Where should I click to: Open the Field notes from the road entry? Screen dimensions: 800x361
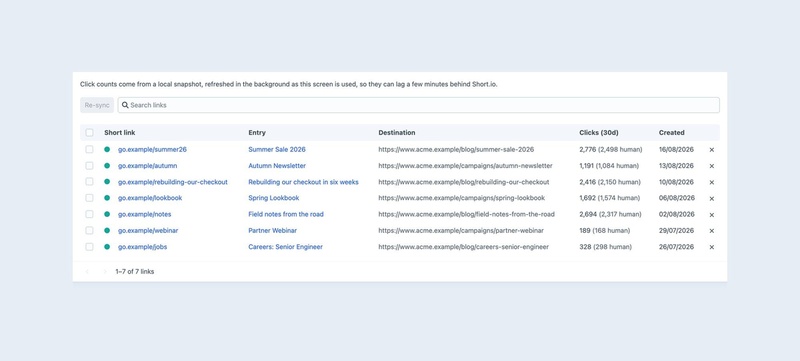tap(286, 214)
